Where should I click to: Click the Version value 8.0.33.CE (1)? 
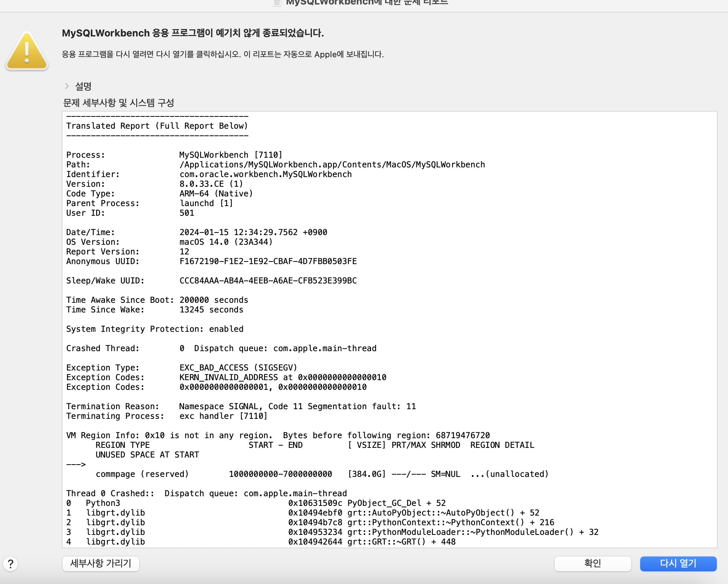coord(211,184)
